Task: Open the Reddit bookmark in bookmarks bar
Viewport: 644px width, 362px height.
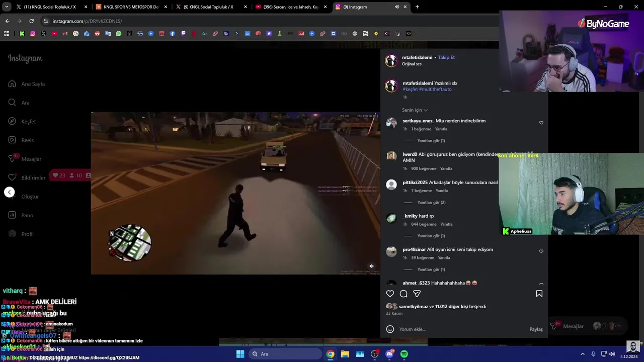Action: 97,34
